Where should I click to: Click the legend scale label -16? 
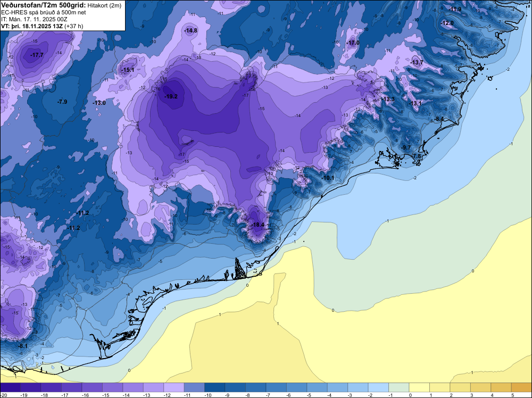[x=85, y=395]
